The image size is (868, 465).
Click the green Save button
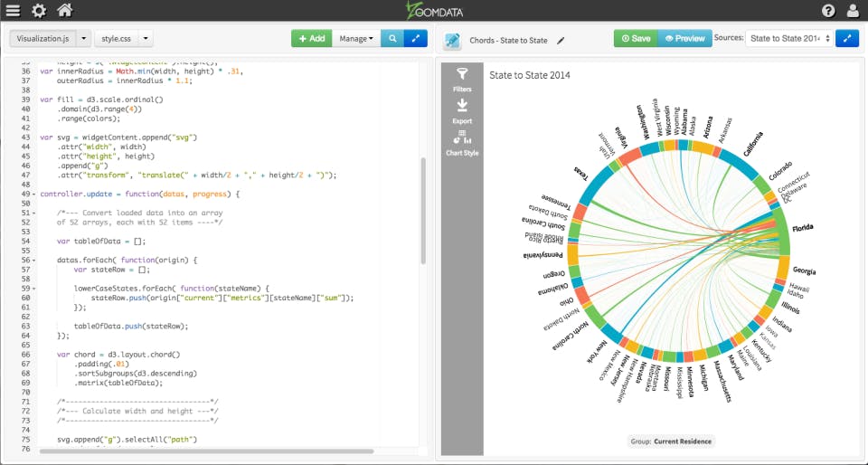(636, 38)
